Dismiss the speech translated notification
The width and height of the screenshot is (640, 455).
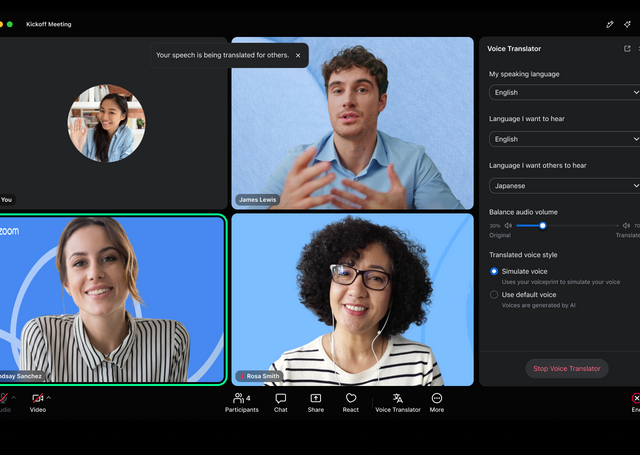[x=298, y=55]
